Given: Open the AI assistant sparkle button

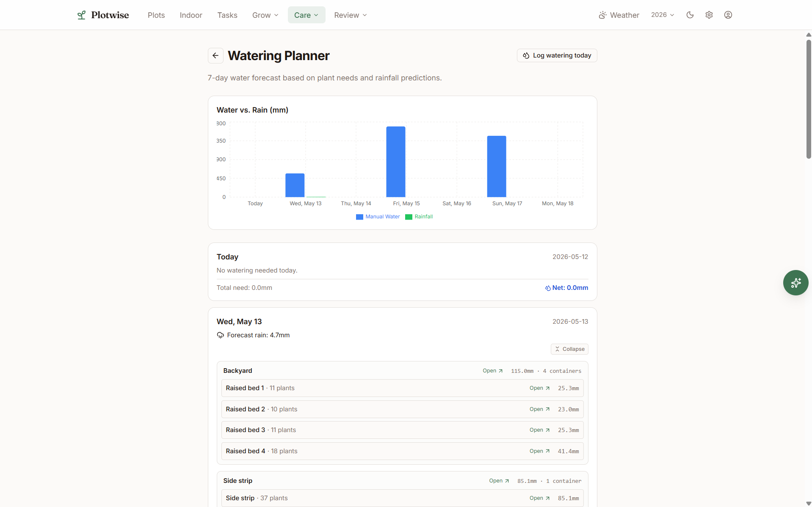Looking at the screenshot, I should tap(795, 283).
